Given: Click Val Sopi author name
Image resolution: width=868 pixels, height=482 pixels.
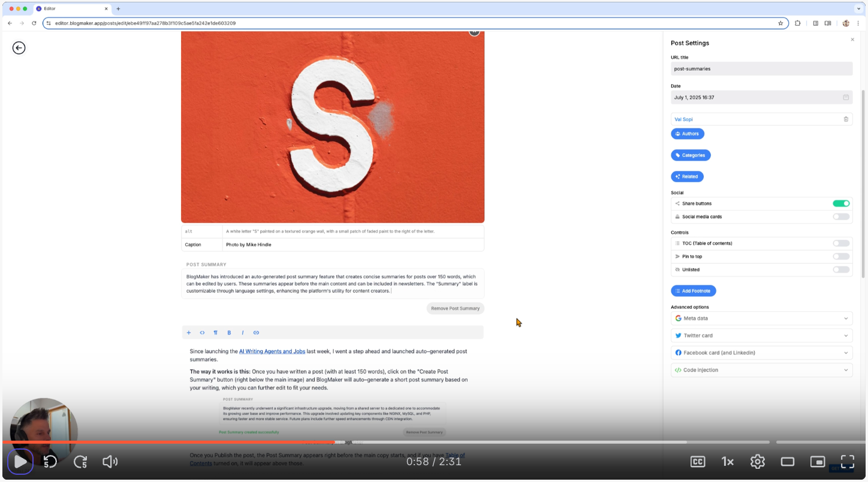Looking at the screenshot, I should pos(683,119).
